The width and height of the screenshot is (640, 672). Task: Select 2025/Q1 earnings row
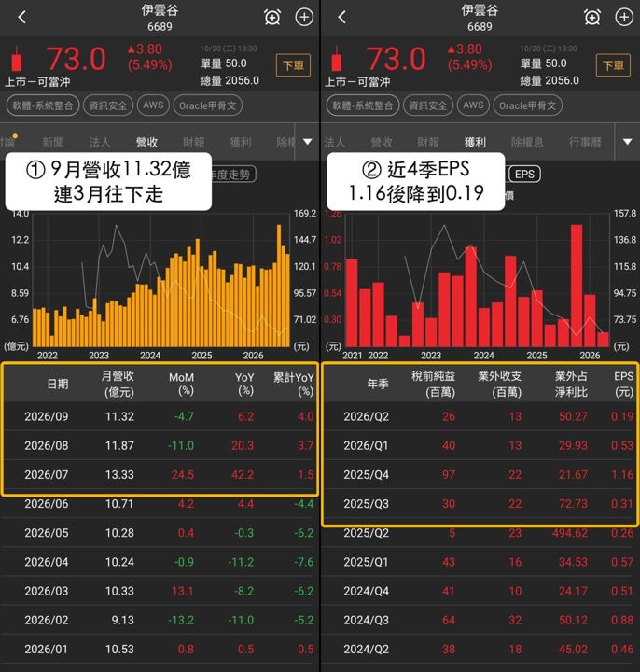click(x=480, y=562)
